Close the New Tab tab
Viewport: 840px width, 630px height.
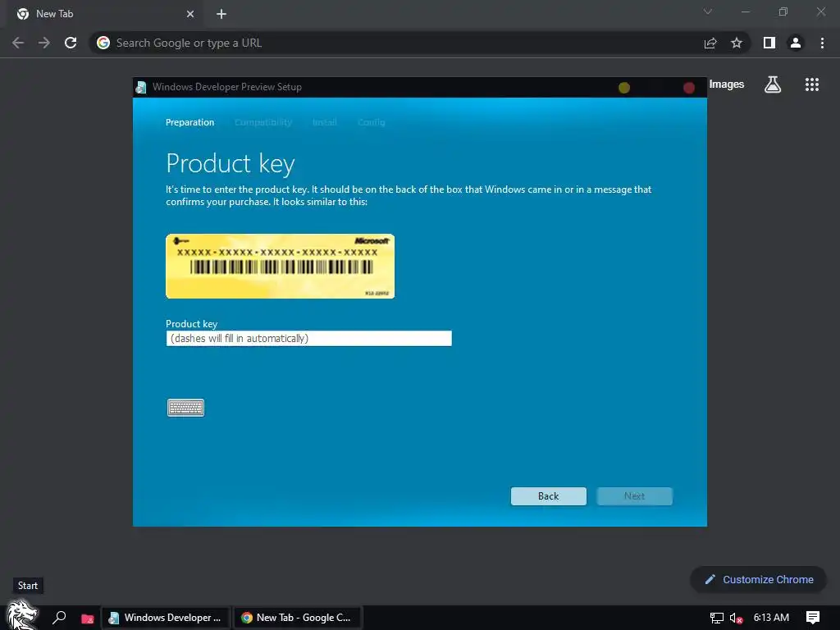[x=190, y=14]
